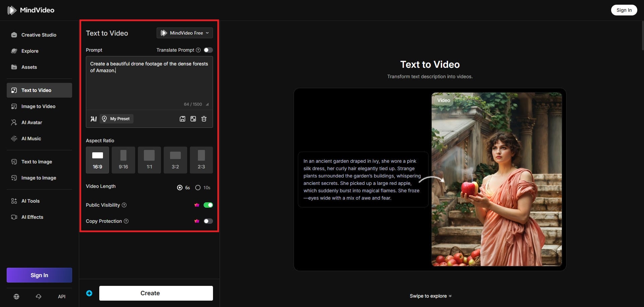
Task: Open Creative Studio in sidebar
Action: 39,35
